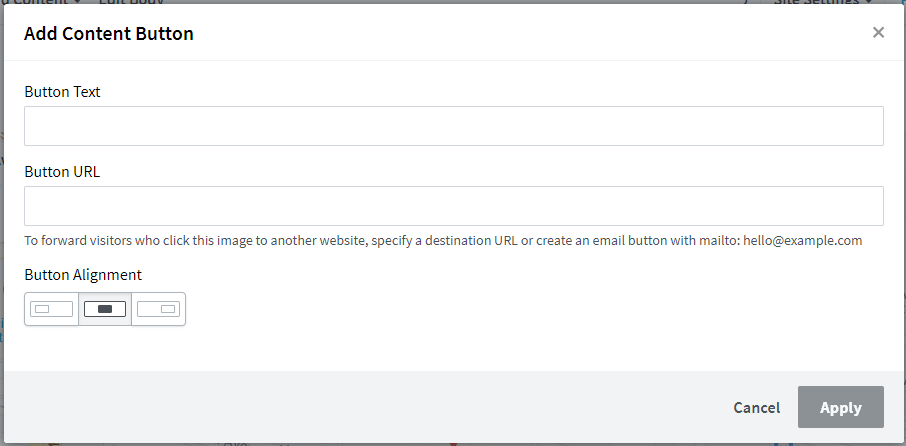Viewport: 906px width, 446px height.
Task: Select center button alignment icon
Action: coord(105,309)
